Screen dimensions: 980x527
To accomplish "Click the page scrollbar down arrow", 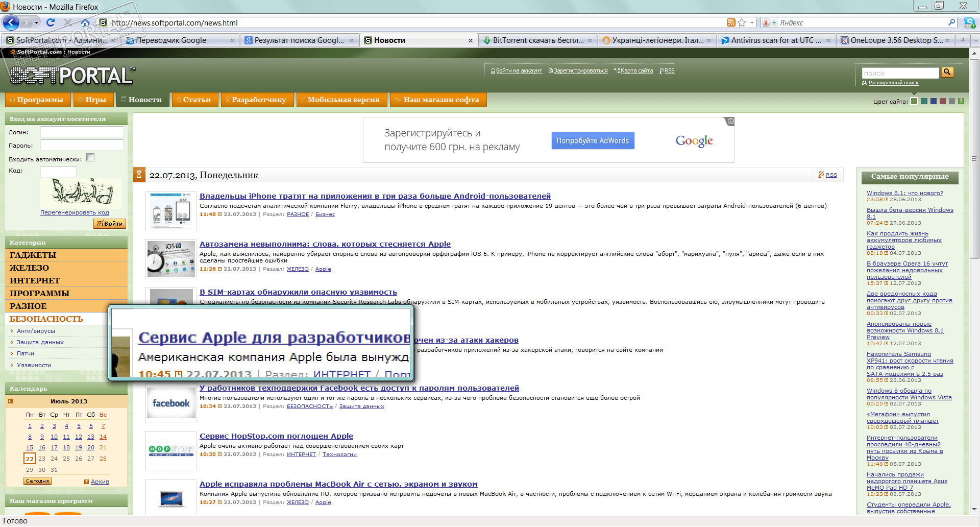I will click(x=974, y=509).
